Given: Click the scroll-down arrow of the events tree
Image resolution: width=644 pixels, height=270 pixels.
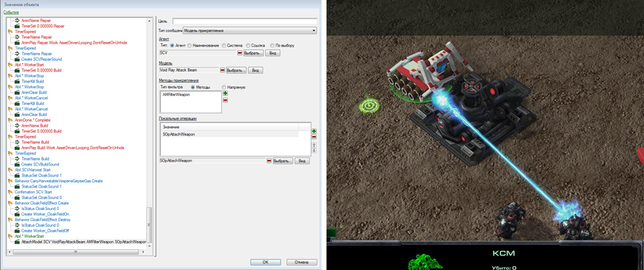Looking at the screenshot, I should click(150, 246).
